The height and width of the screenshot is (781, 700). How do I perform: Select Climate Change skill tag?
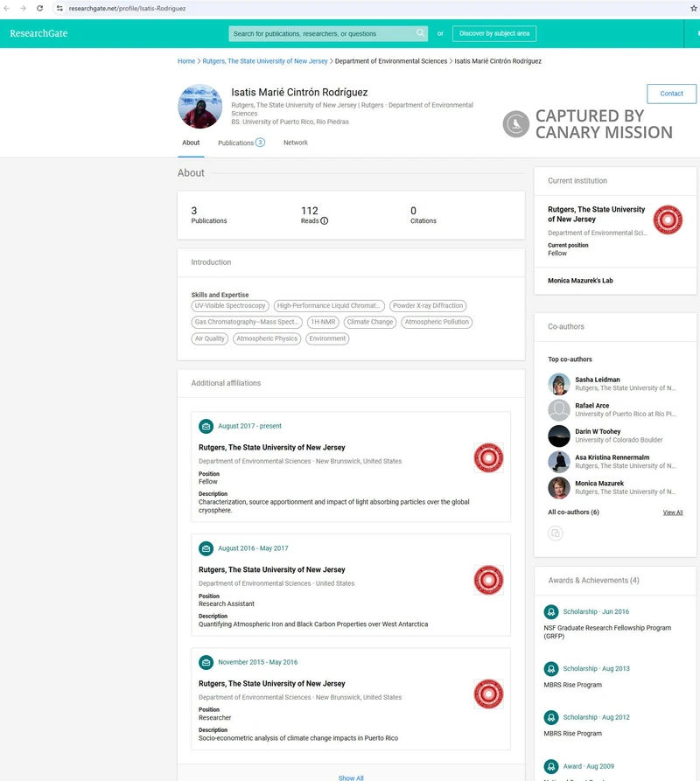[x=369, y=322]
